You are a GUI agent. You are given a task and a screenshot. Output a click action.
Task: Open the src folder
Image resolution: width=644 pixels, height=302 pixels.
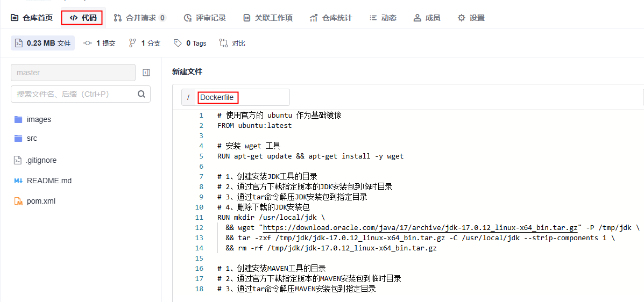click(x=32, y=138)
